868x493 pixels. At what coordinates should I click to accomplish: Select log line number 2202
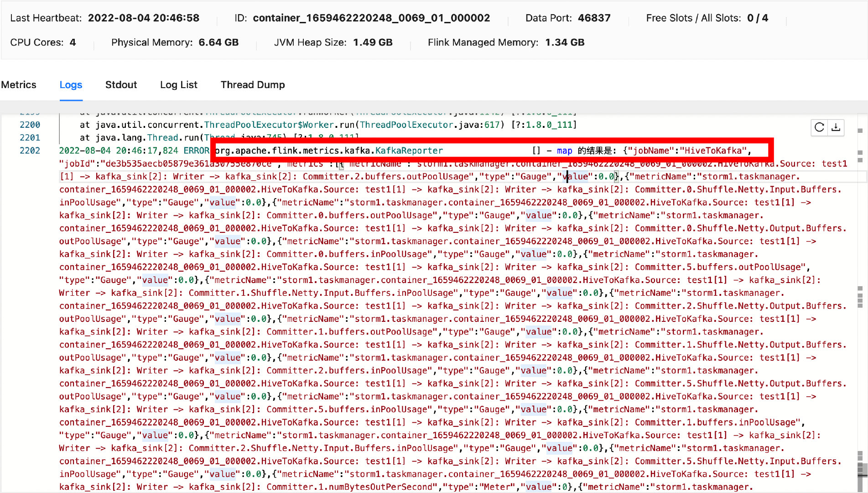pos(30,150)
